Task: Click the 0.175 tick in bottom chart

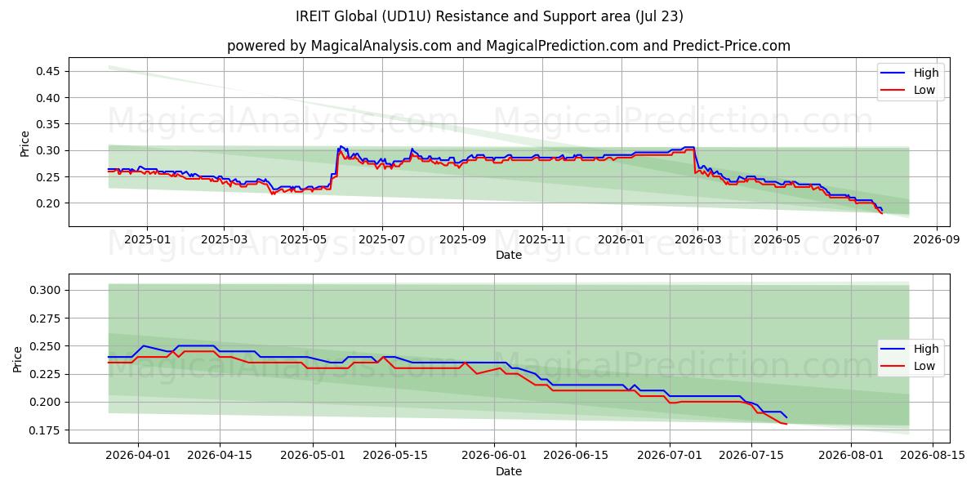Action: [x=45, y=430]
